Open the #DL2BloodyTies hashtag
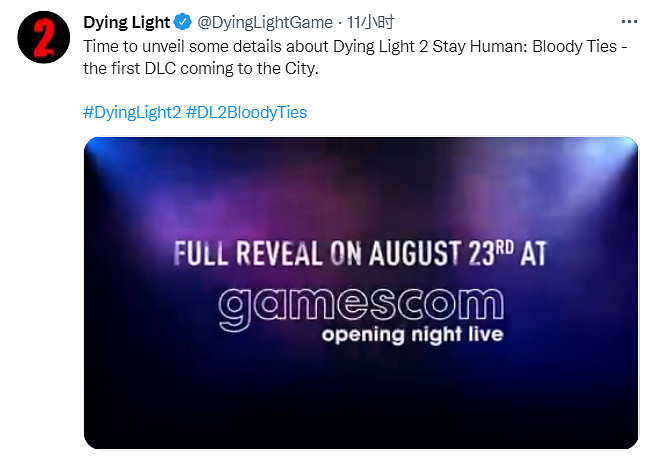This screenshot has height=461, width=655. pos(247,112)
